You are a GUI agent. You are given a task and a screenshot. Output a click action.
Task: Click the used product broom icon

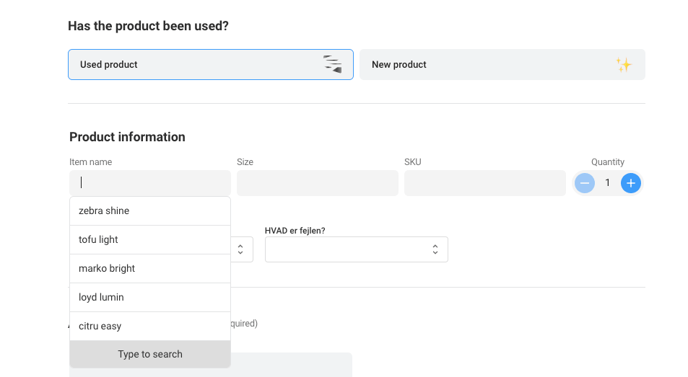333,64
